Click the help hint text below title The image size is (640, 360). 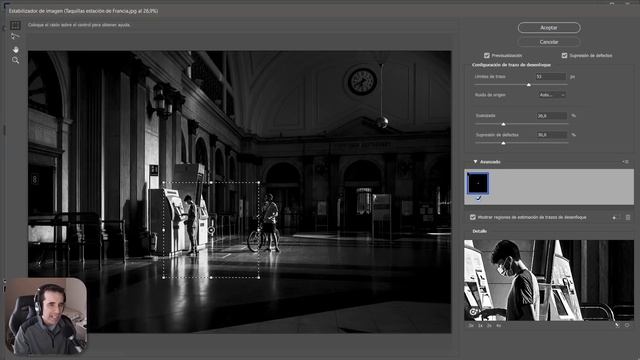pos(79,25)
